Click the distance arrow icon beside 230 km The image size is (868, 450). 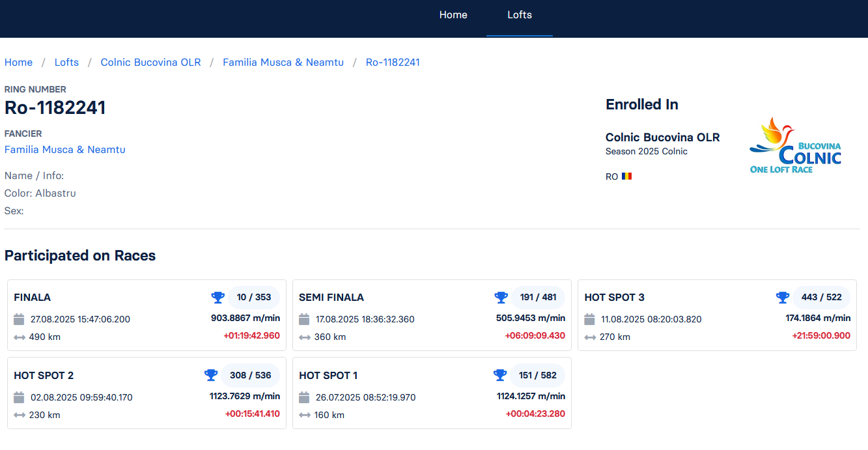19,415
